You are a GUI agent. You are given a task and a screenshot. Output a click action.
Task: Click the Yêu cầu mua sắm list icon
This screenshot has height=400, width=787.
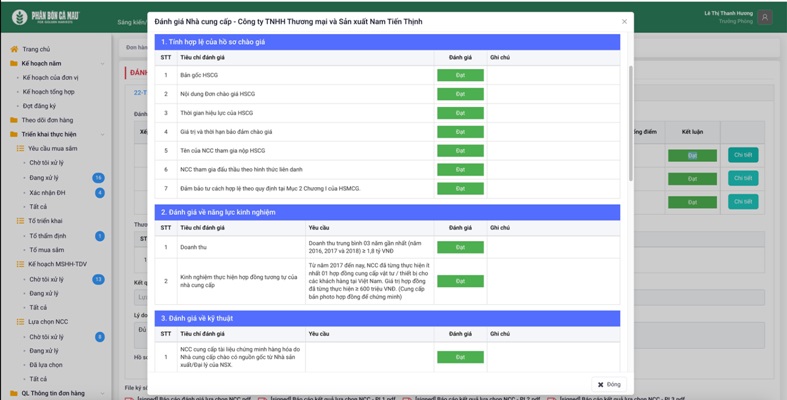20,149
